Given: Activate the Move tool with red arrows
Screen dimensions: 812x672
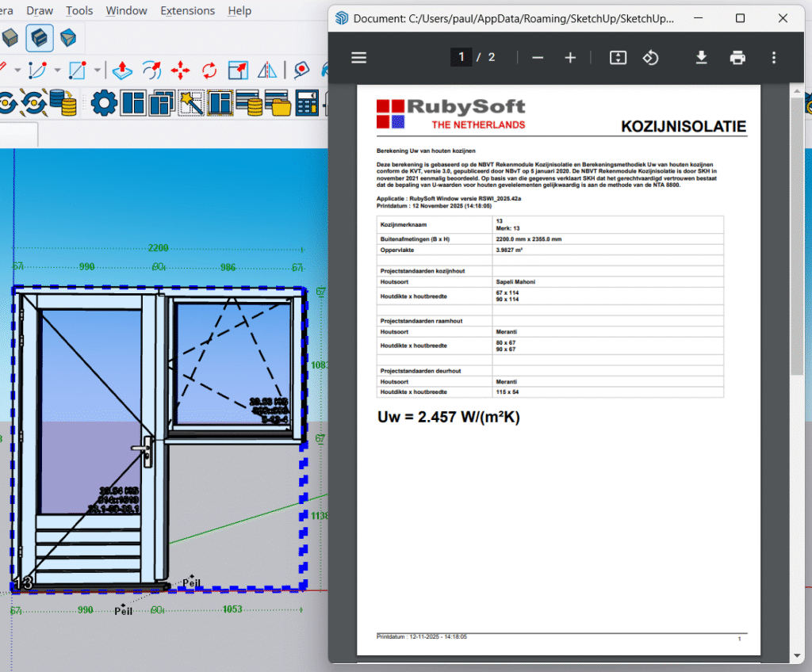Looking at the screenshot, I should point(180,71).
